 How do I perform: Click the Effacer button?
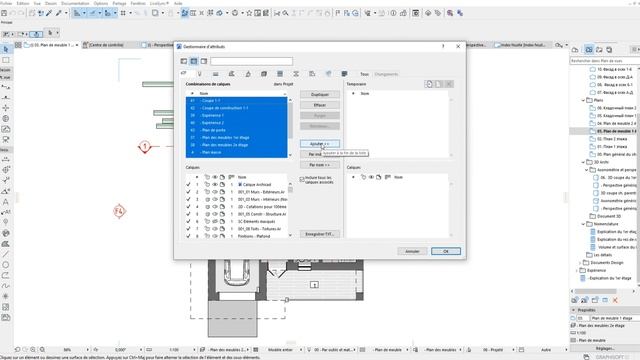click(320, 105)
